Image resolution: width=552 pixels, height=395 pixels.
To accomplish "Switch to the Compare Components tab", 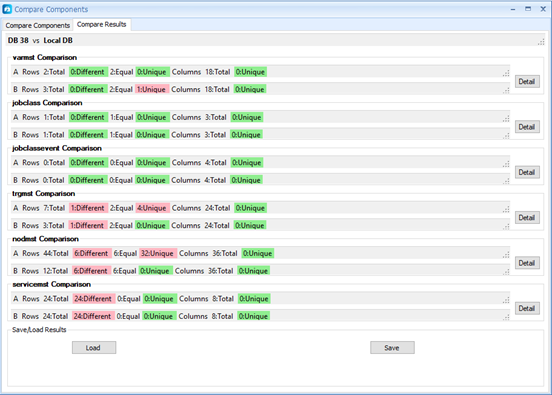I will pyautogui.click(x=37, y=25).
